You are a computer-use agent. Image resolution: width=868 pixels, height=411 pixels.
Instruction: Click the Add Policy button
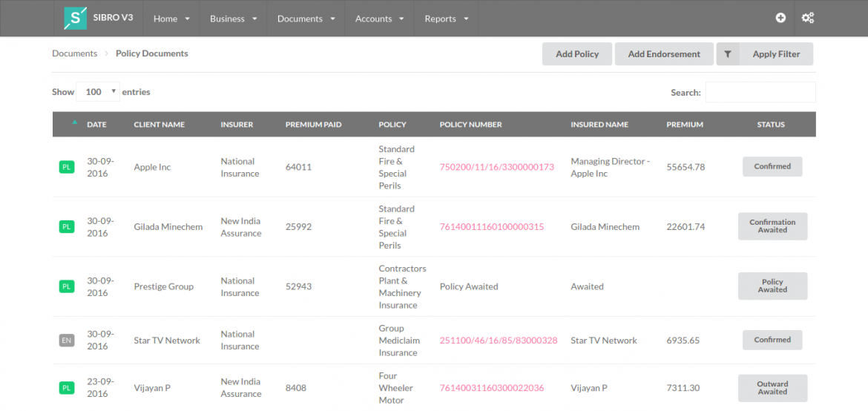577,54
